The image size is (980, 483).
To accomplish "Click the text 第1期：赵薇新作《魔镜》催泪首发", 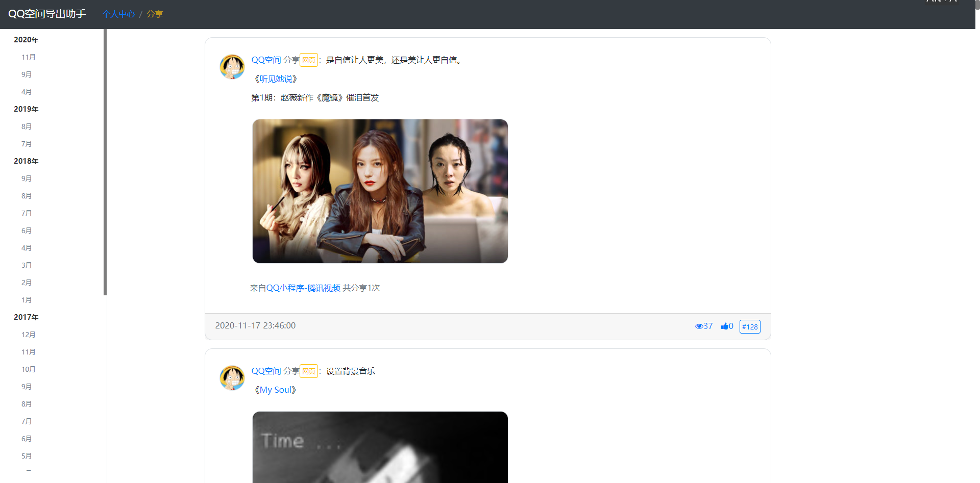I will coord(315,98).
